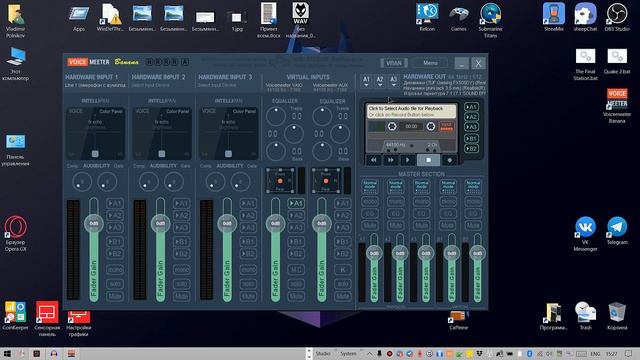Enable A2 routing for Hardware Input 2

coord(181,216)
